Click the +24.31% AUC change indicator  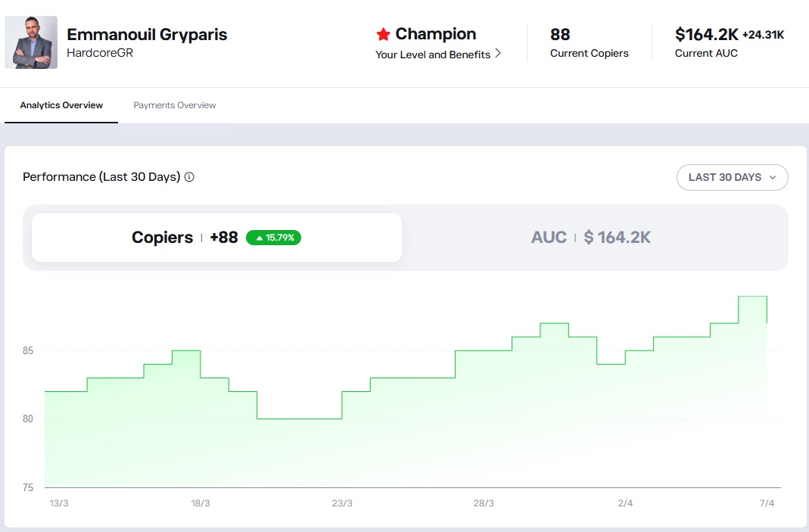pos(761,34)
